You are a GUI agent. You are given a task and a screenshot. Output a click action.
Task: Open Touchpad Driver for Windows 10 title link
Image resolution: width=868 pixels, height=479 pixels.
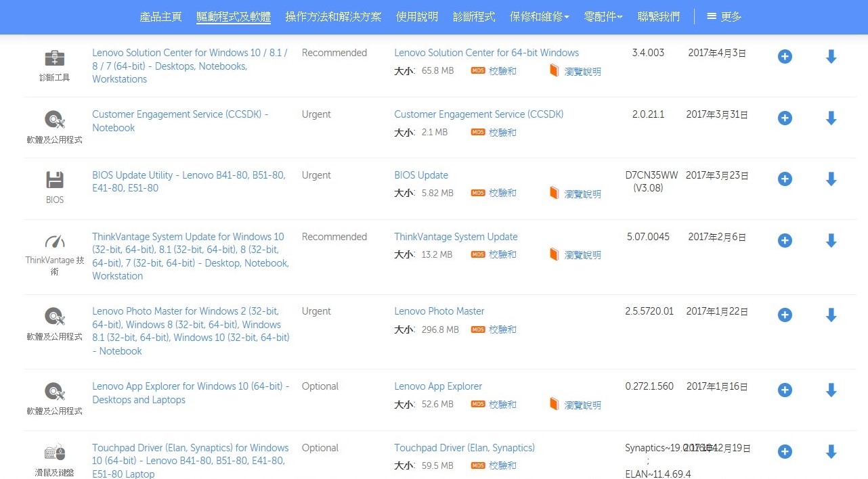(x=190, y=461)
